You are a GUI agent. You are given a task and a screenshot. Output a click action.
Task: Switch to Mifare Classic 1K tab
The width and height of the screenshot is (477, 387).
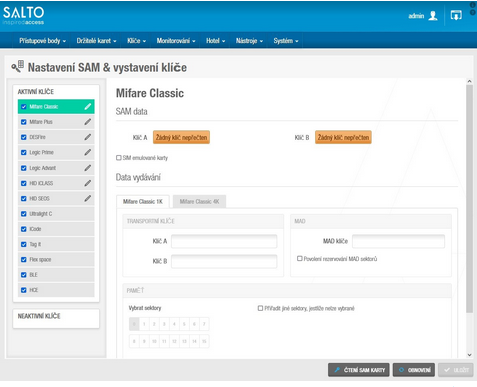coord(143,201)
